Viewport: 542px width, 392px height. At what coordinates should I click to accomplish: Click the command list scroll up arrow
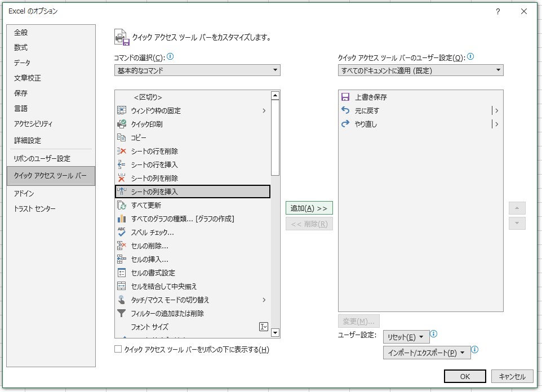click(x=275, y=95)
